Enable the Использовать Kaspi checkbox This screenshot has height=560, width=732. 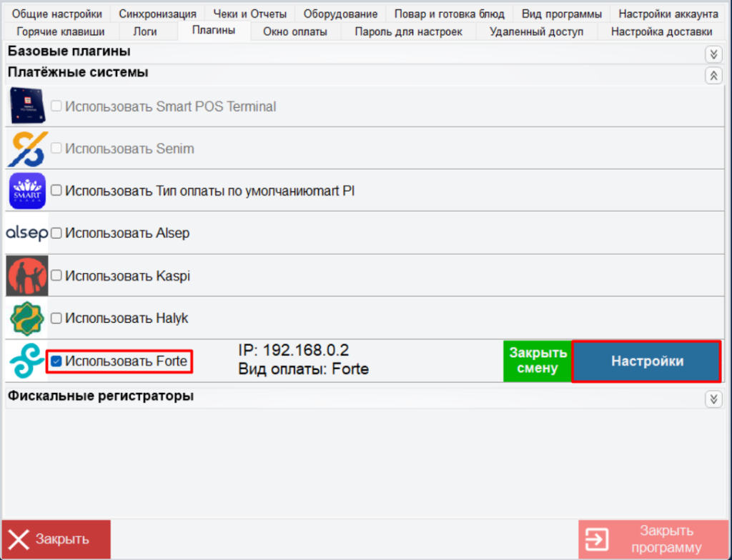click(x=56, y=276)
